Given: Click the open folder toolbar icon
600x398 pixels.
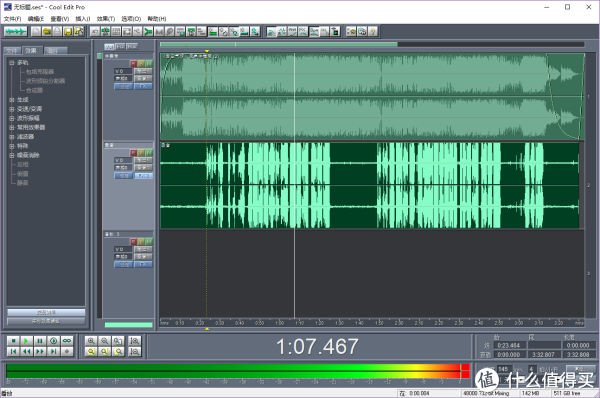Looking at the screenshot, I should [x=47, y=31].
